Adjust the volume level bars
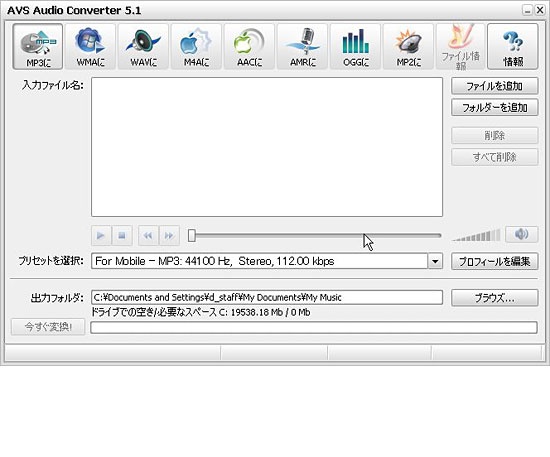The image size is (550, 457). [x=476, y=235]
